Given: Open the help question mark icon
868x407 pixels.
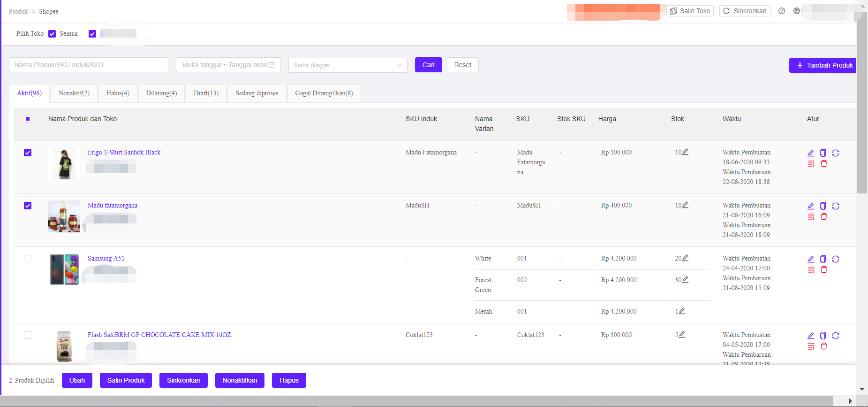Looking at the screenshot, I should click(x=782, y=11).
